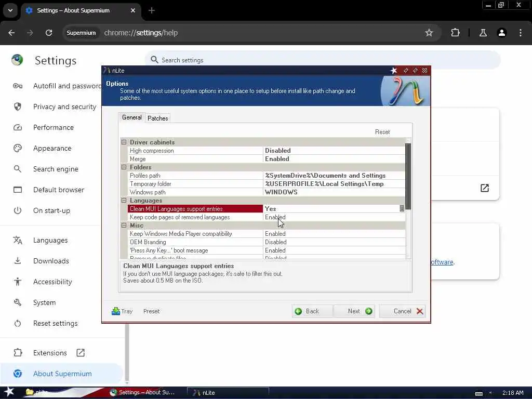Click the Tray icon in nLite
Screen dimensions: 532x399
122,311
